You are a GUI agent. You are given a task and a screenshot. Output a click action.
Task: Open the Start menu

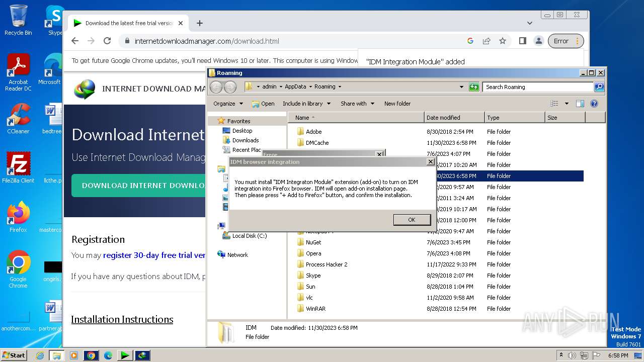click(x=14, y=355)
